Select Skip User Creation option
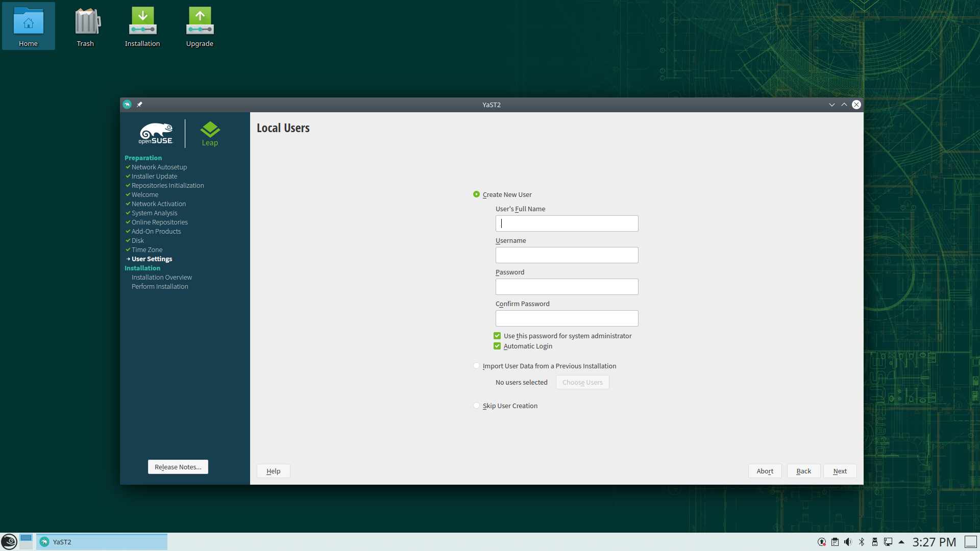Viewport: 980px width, 551px height. 477,406
